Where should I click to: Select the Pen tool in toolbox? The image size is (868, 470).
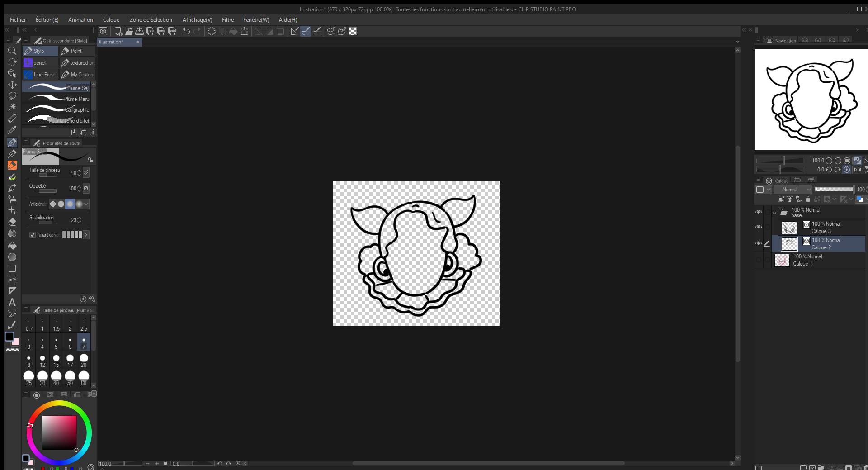point(12,142)
